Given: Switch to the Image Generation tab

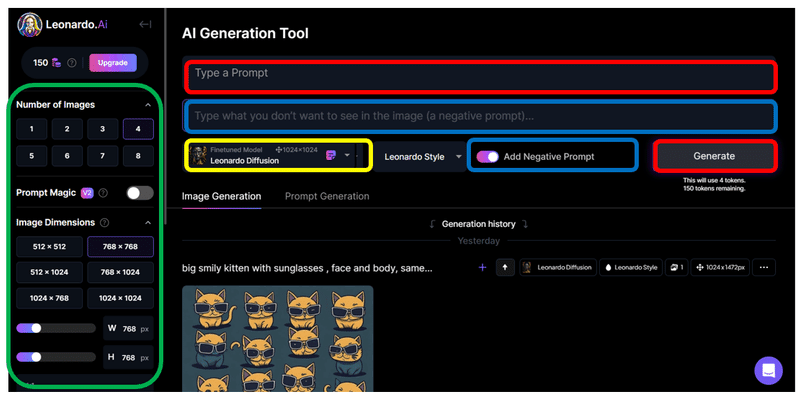Looking at the screenshot, I should (x=221, y=196).
